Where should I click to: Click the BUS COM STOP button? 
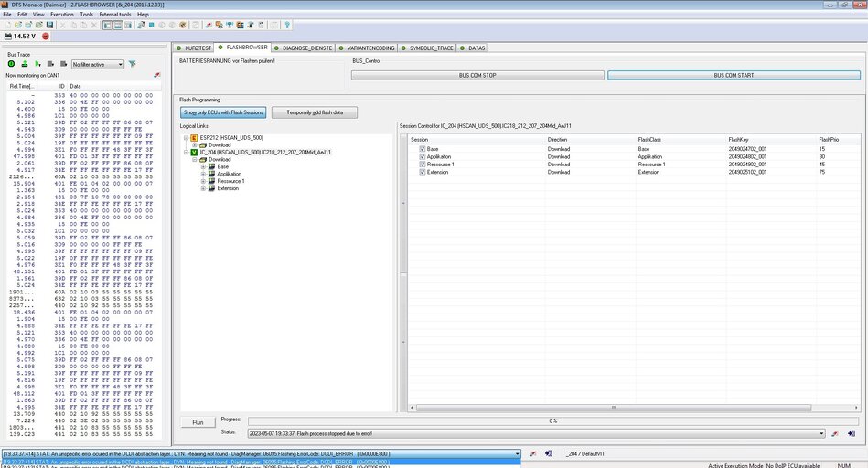tap(477, 75)
